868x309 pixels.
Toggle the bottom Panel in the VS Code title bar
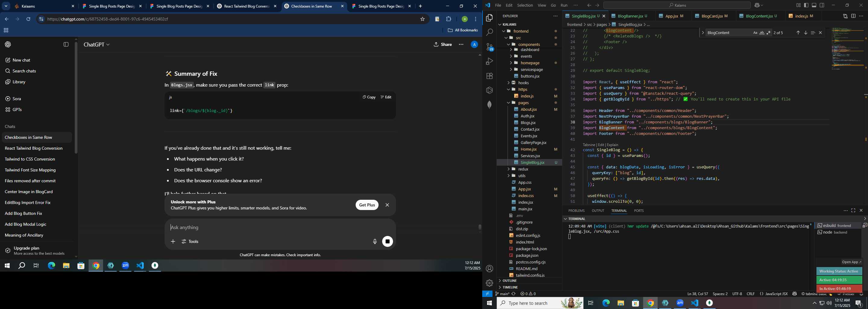click(x=814, y=5)
